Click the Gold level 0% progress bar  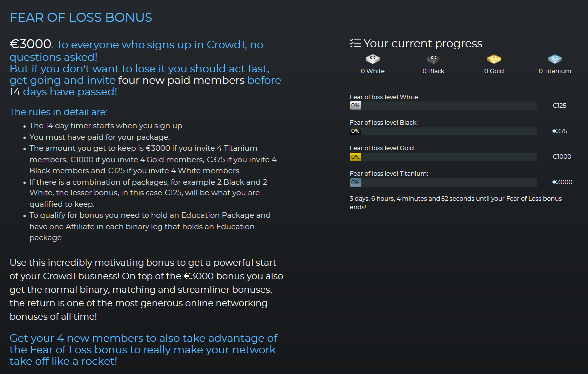443,157
